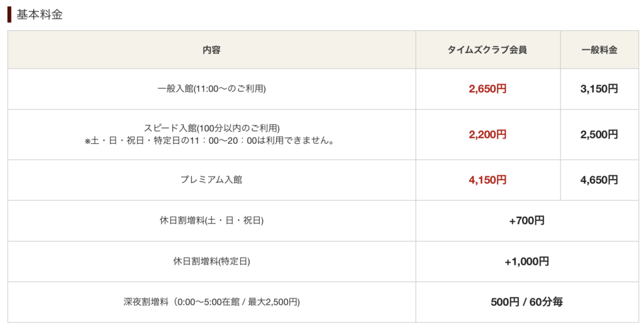
Task: Select the 一般料金 column header
Action: point(599,50)
